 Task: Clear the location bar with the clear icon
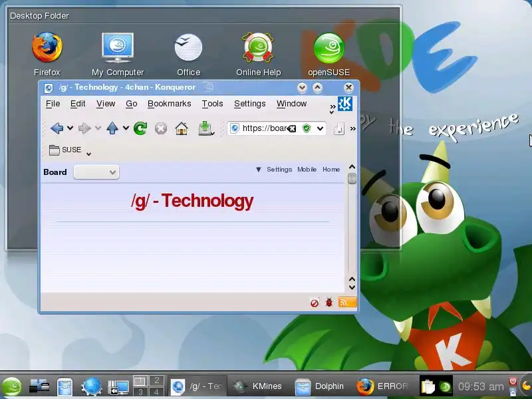tap(291, 128)
